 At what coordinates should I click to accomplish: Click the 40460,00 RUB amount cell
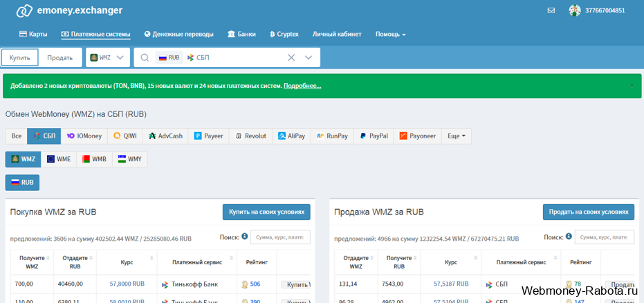[x=75, y=284]
